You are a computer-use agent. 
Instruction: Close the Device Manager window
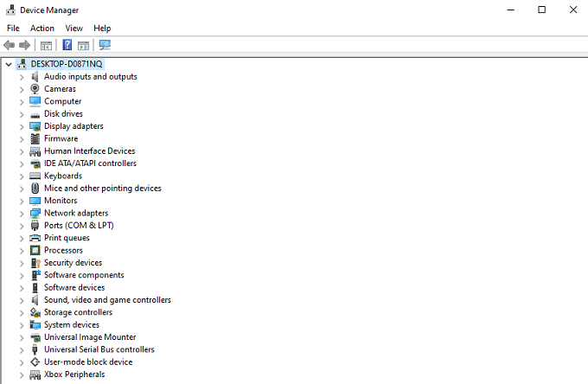[x=573, y=10]
